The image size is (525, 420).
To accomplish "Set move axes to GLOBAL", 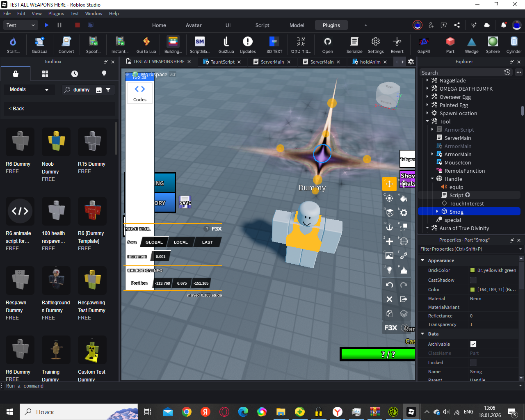I will [x=154, y=242].
